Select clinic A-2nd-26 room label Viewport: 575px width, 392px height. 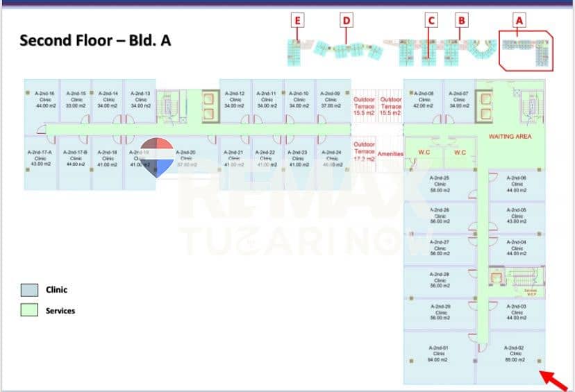pos(440,216)
